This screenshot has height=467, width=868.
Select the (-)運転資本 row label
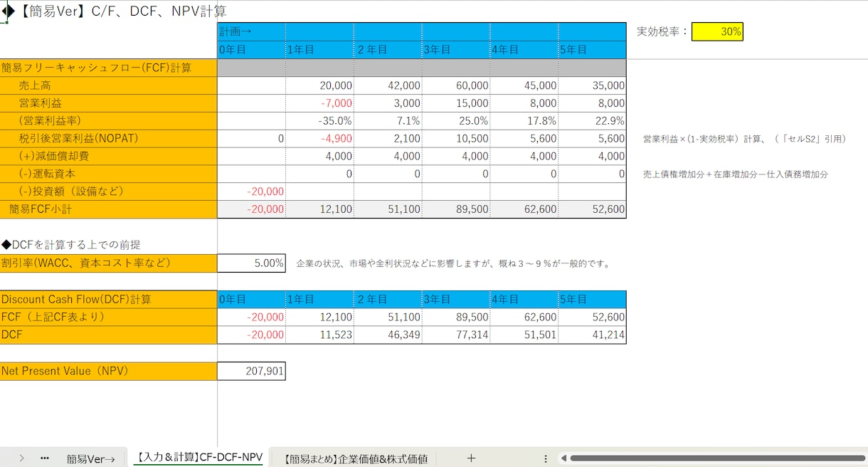(x=108, y=174)
